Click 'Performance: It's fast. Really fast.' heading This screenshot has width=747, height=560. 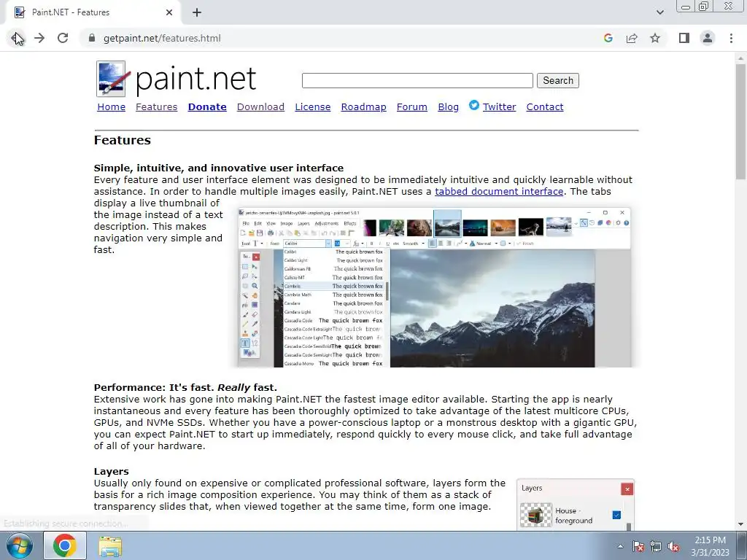pyautogui.click(x=185, y=388)
